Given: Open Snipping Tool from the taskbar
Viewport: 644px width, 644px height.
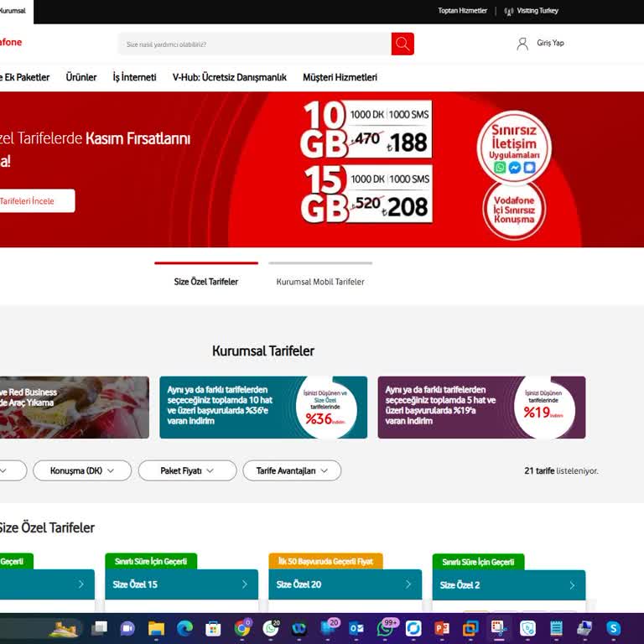Looking at the screenshot, I should [x=499, y=628].
